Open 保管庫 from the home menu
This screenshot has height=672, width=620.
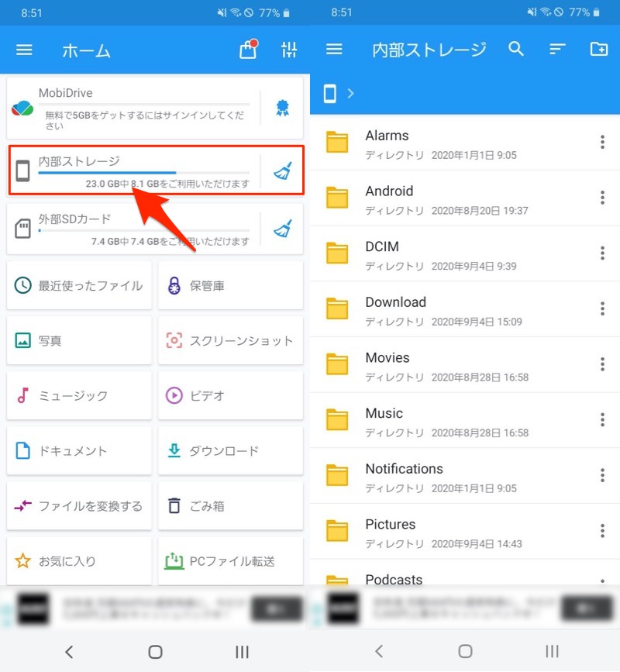click(230, 285)
